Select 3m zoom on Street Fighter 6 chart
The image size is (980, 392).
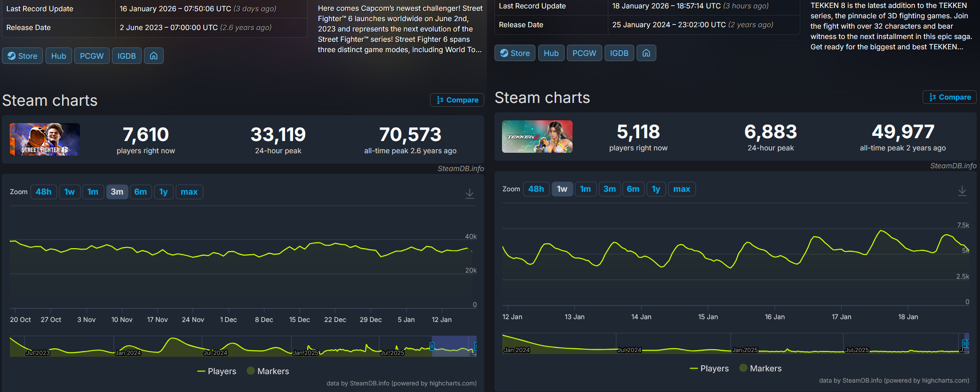pyautogui.click(x=117, y=192)
